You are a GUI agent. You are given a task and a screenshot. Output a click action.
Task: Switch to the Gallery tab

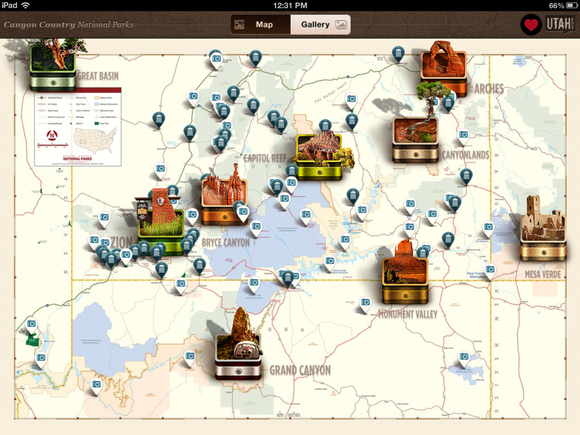[x=320, y=25]
